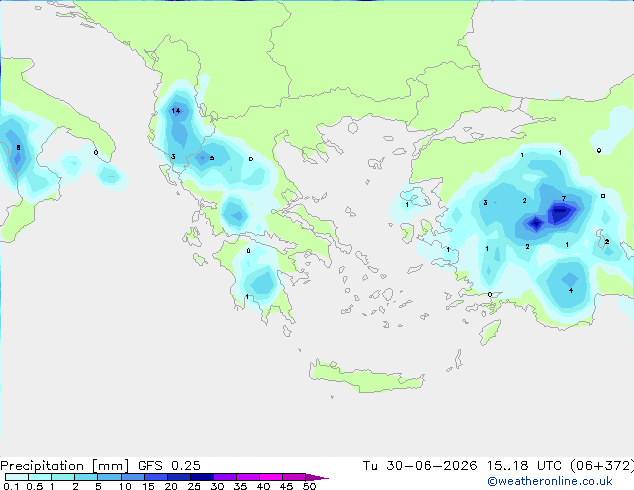The height and width of the screenshot is (490, 634).
Task: Click the 10–15 mm legend swatch
Action: 132,477
